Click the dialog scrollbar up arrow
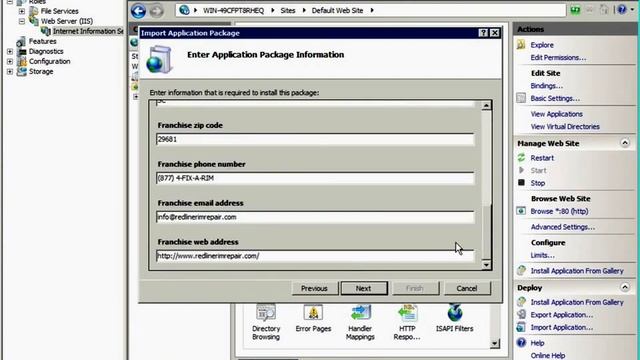640x360 pixels. coord(486,106)
